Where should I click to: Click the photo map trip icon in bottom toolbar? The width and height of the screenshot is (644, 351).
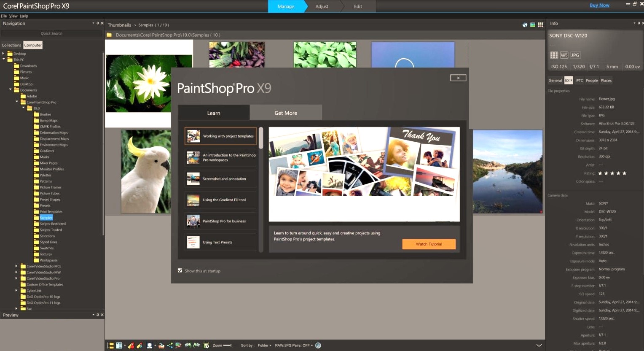[178, 346]
